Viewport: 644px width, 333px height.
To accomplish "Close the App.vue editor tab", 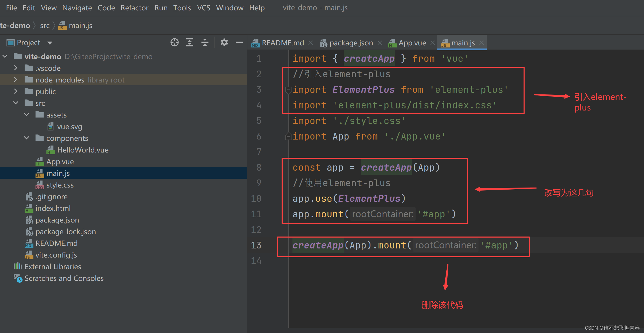I will click(x=432, y=43).
